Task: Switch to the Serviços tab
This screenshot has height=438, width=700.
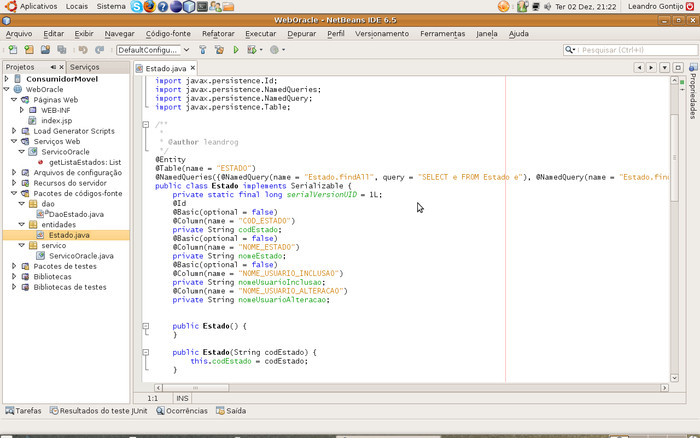Action: (85, 67)
